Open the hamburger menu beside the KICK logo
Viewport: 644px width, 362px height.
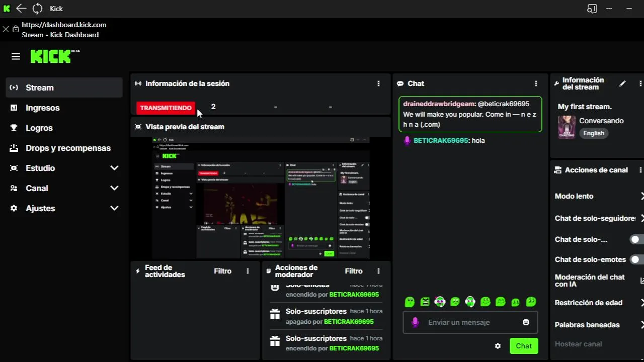pos(16,56)
